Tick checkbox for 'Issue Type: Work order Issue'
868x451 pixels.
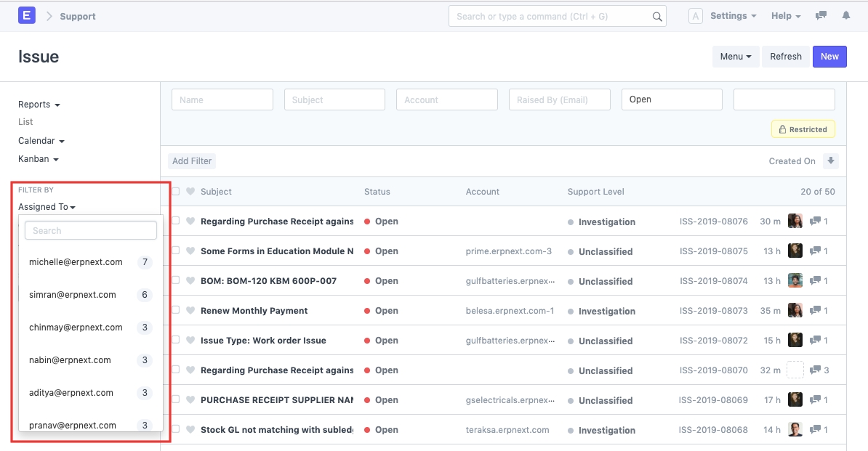click(176, 341)
